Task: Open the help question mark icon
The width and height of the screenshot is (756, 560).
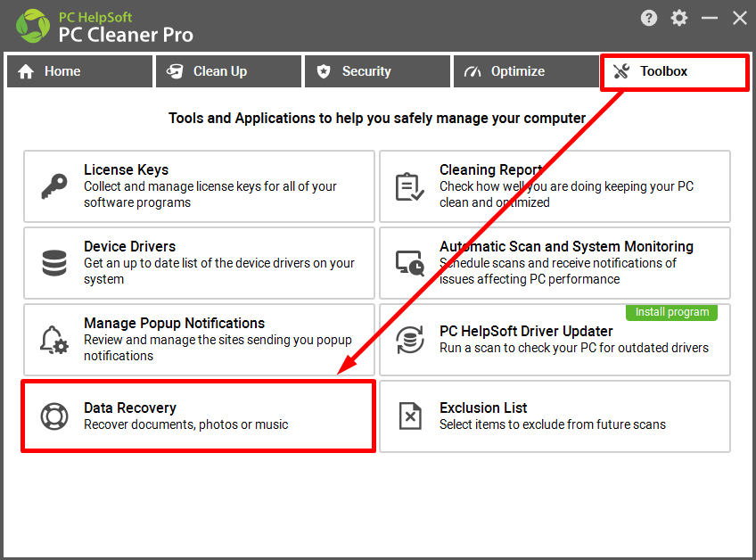Action: 648,19
